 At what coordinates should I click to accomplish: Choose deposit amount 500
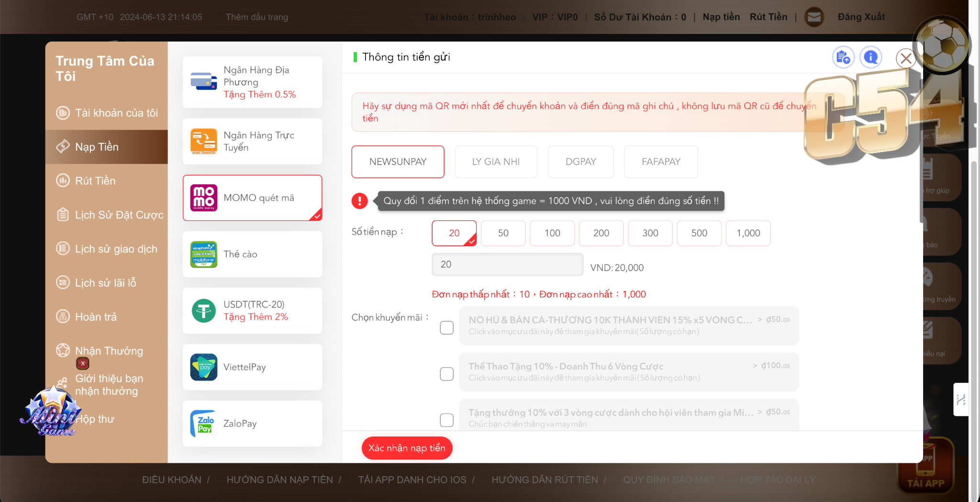point(699,233)
